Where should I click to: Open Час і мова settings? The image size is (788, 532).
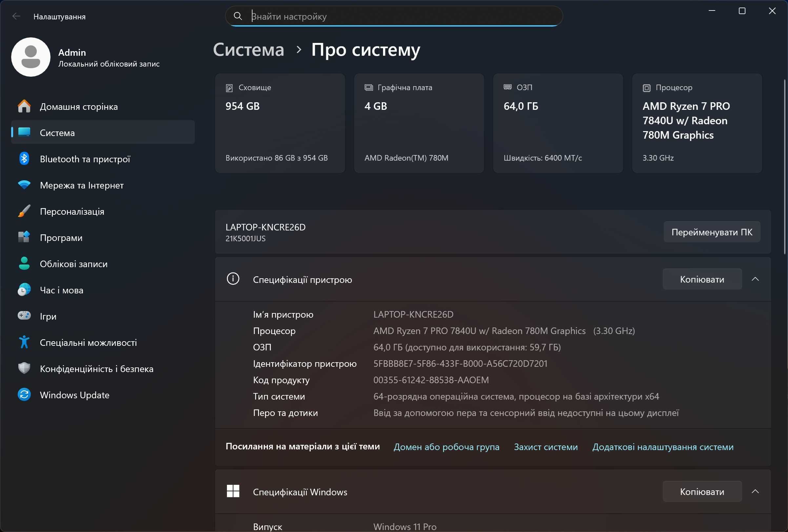(103, 290)
